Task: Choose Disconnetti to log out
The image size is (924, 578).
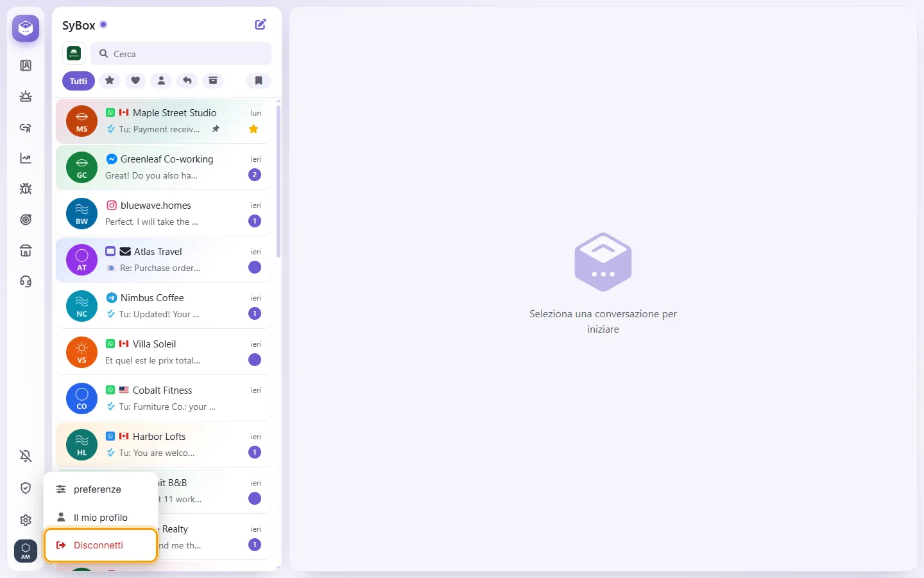Action: [101, 545]
